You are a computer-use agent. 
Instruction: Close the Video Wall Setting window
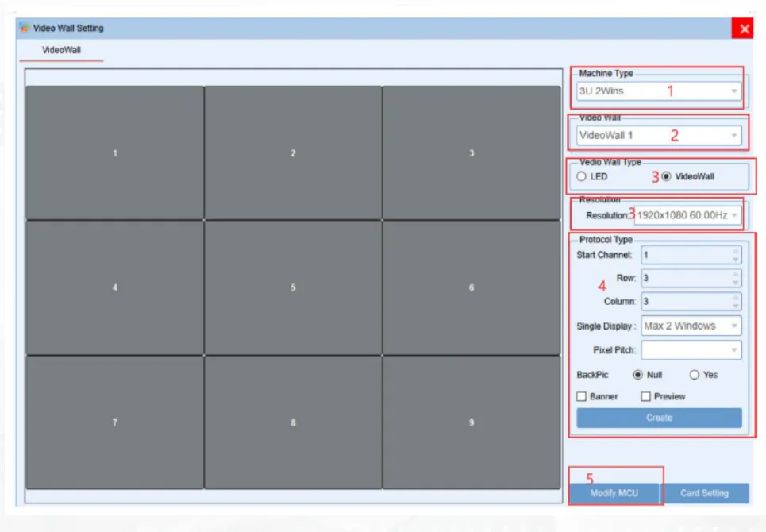[744, 29]
